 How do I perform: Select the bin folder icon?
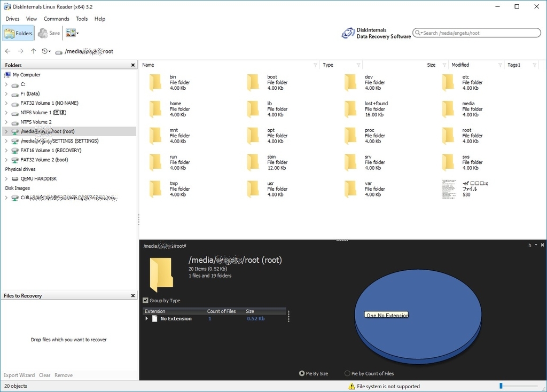tap(155, 82)
